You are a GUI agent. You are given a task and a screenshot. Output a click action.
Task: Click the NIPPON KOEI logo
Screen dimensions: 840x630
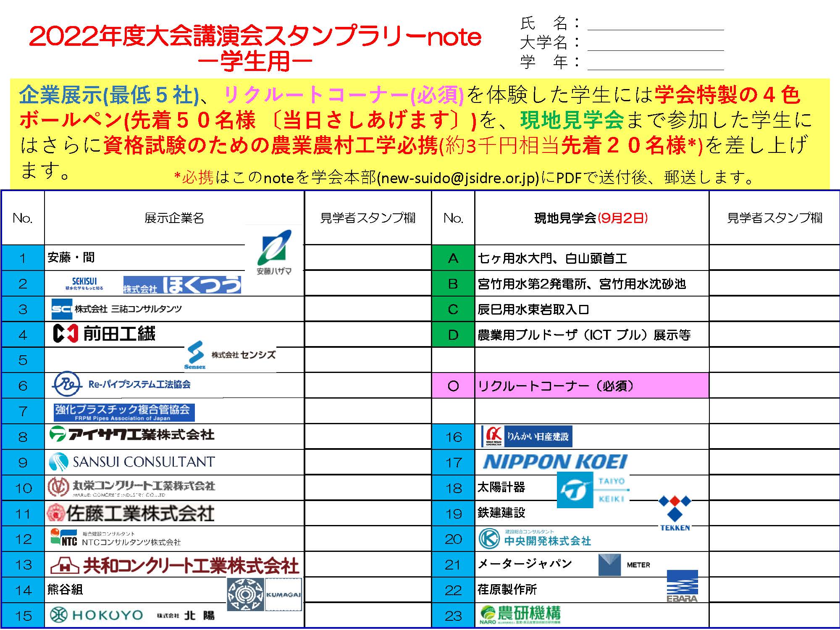[x=555, y=462]
